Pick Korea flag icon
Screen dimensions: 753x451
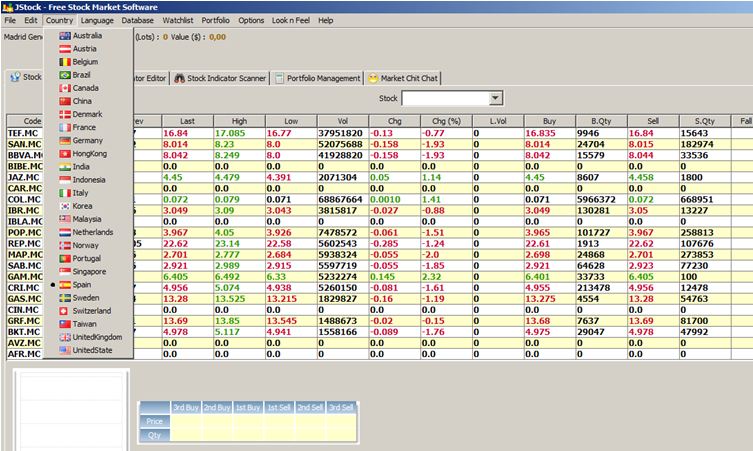coord(65,206)
